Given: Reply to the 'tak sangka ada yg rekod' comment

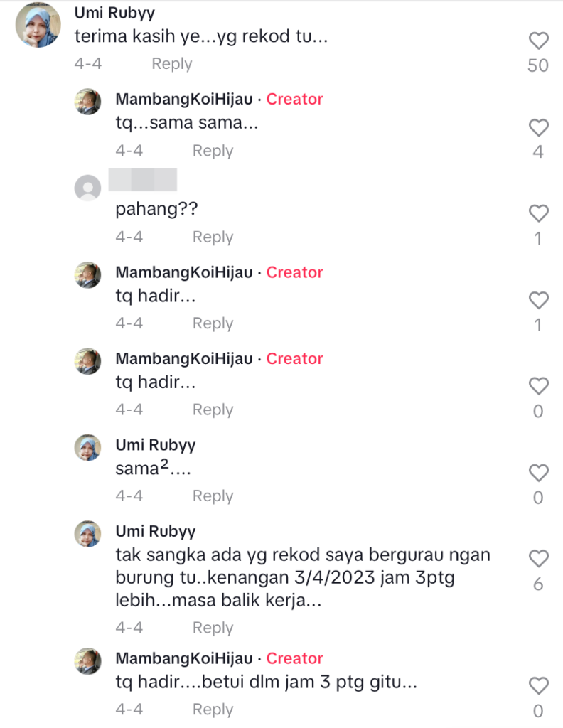Looking at the screenshot, I should point(213,628).
